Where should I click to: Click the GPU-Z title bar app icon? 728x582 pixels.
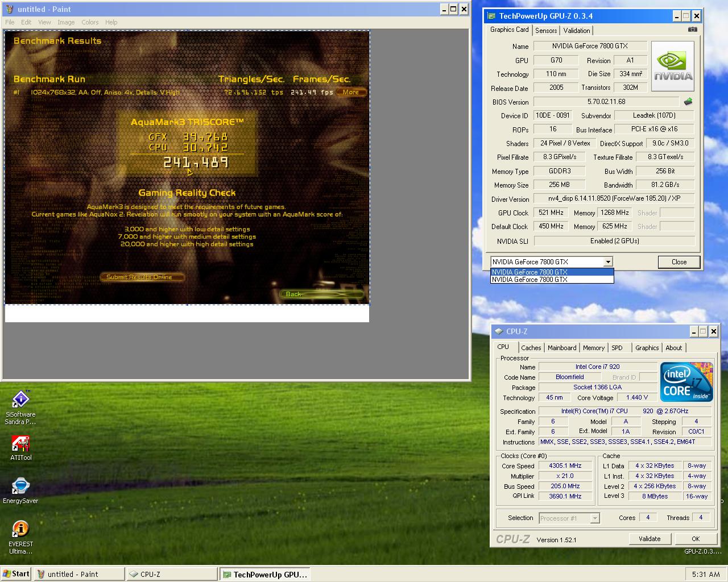coord(492,16)
